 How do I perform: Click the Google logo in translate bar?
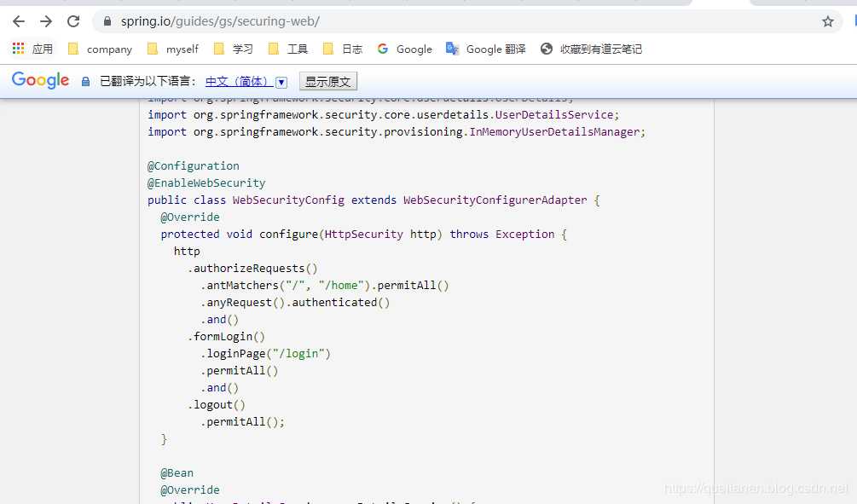(x=40, y=80)
